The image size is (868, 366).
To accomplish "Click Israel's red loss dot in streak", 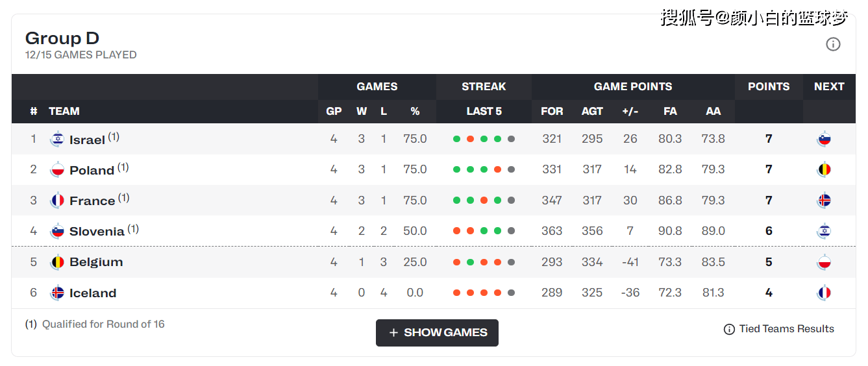I will pos(470,139).
